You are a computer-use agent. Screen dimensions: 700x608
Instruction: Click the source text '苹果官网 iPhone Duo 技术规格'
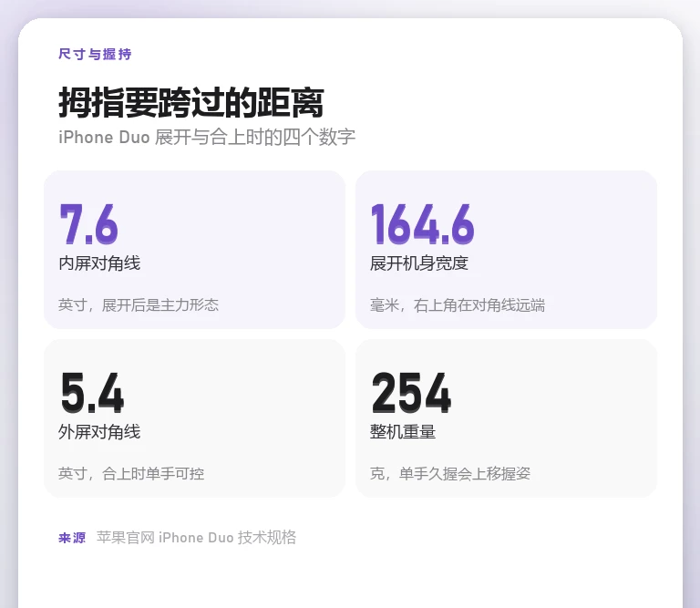click(197, 538)
